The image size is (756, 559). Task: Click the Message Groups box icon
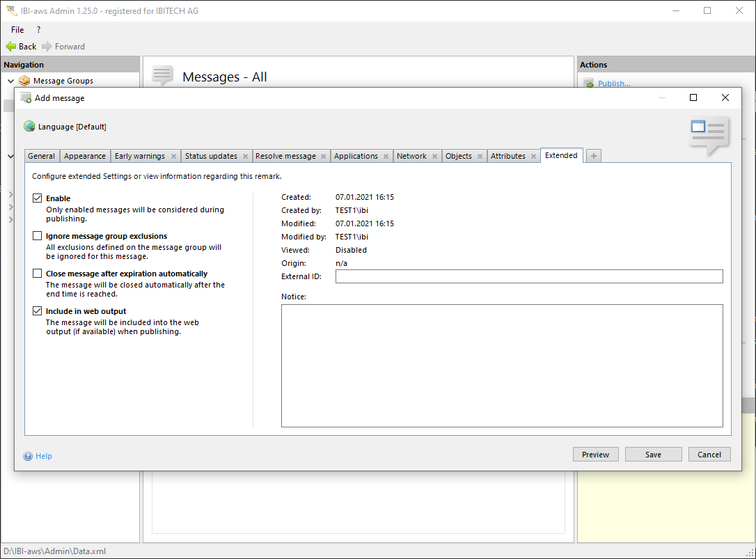[25, 81]
